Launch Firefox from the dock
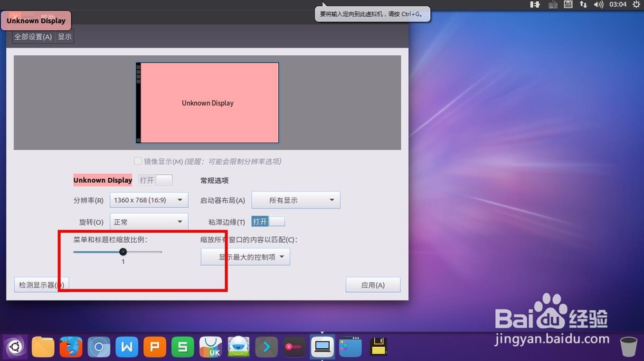The width and height of the screenshot is (644, 361). pos(71,347)
